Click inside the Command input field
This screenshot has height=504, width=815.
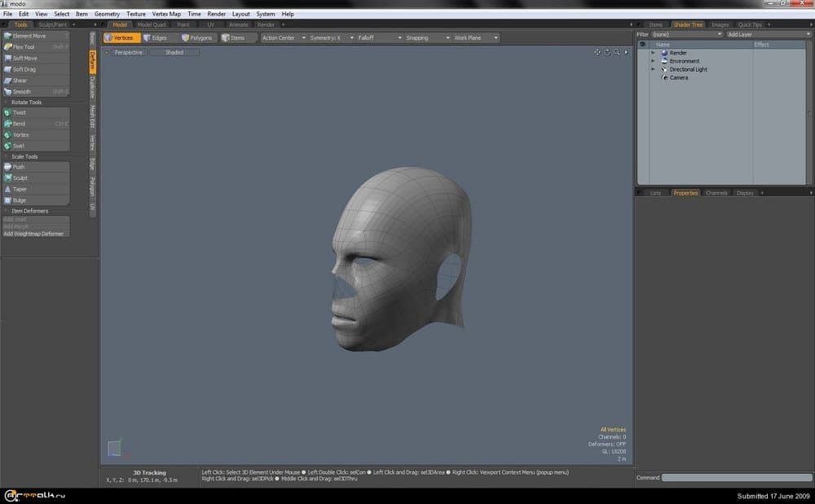(x=733, y=477)
